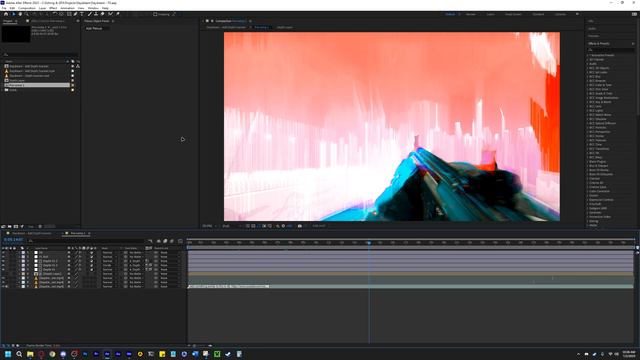Expand the Animation Presets category

pos(588,55)
